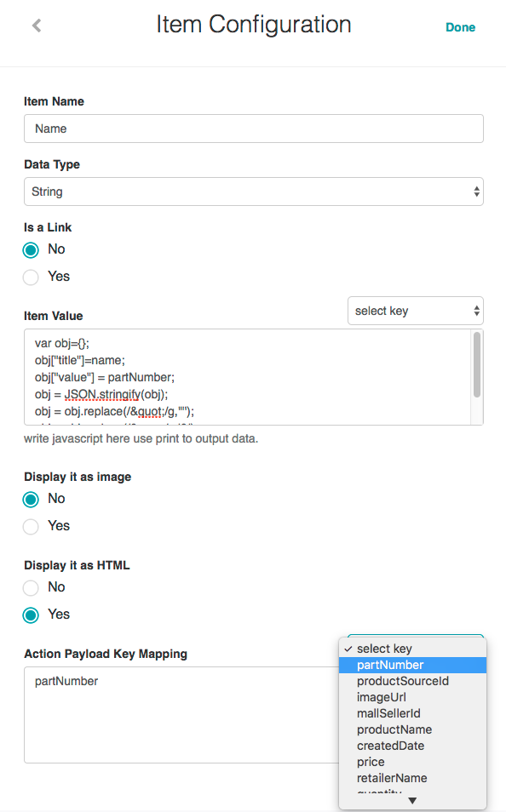
Task: Click the down arrow to scroll key list
Action: pos(412,801)
